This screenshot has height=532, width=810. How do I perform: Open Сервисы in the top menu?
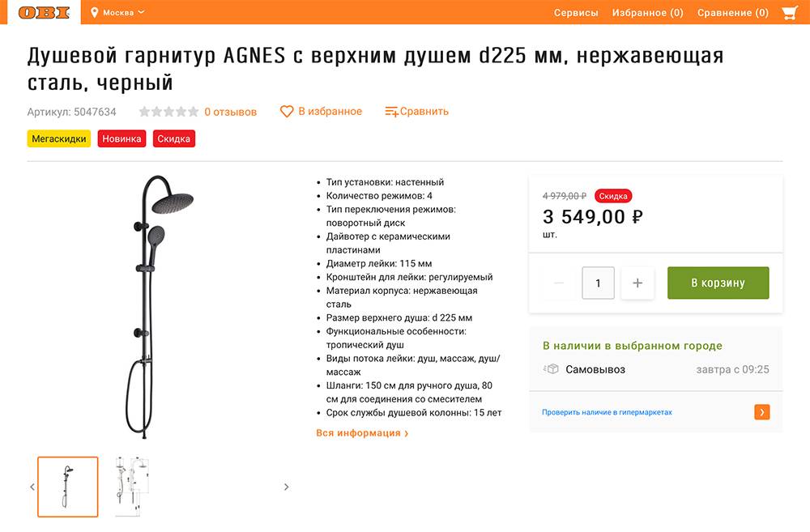tap(576, 13)
